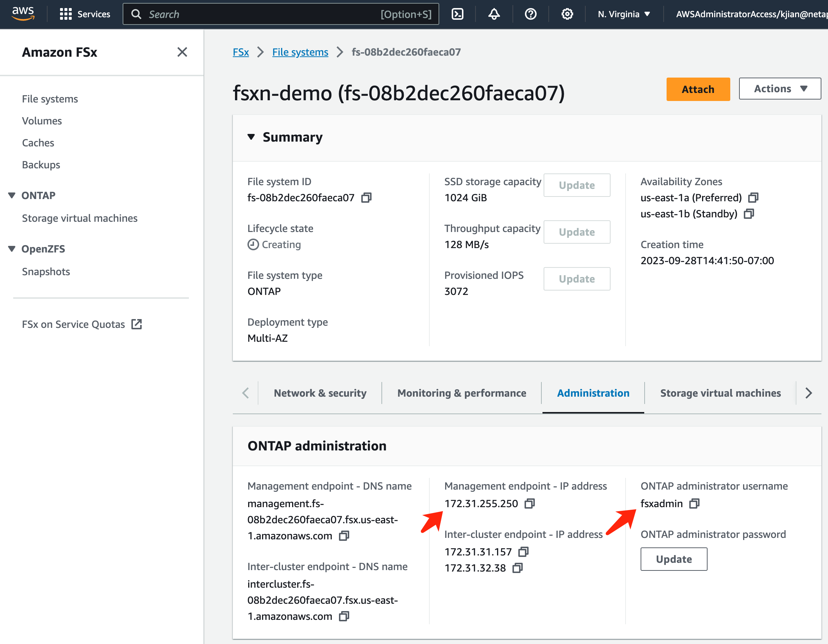This screenshot has height=644, width=828.
Task: Copy the inter-cluster IP 172.31.32.38
Action: coord(517,568)
